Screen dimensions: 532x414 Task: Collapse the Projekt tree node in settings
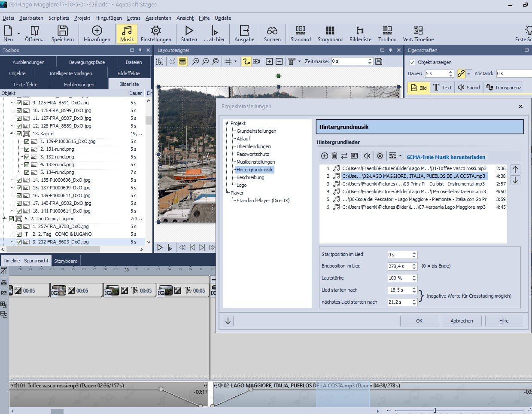[227, 123]
